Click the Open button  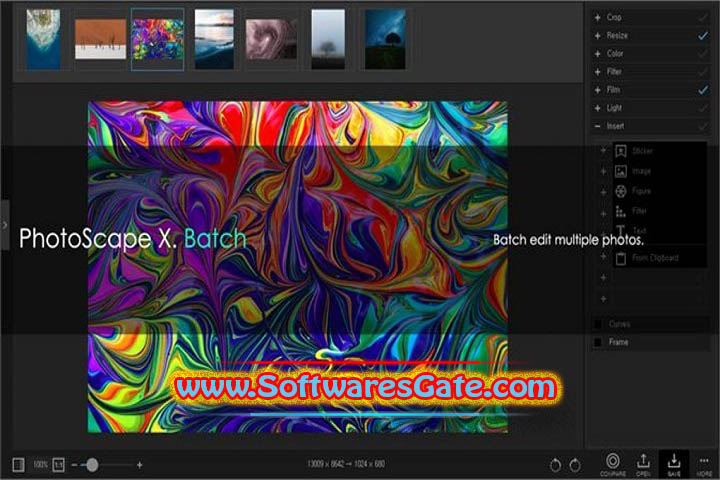(x=643, y=464)
